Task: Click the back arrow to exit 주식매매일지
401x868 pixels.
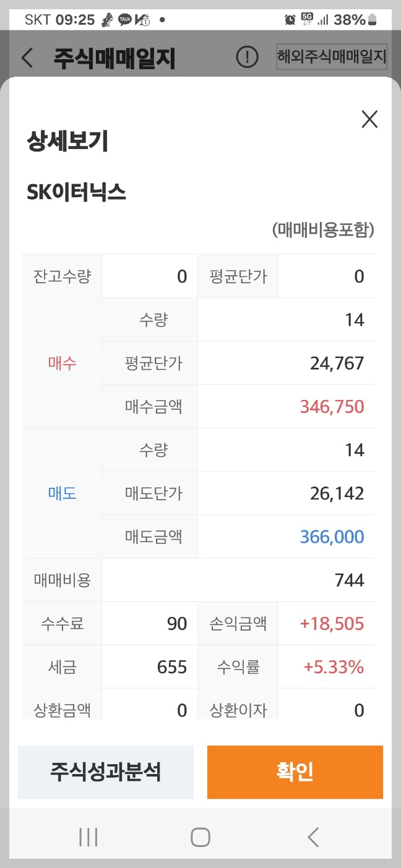Action: (x=26, y=57)
